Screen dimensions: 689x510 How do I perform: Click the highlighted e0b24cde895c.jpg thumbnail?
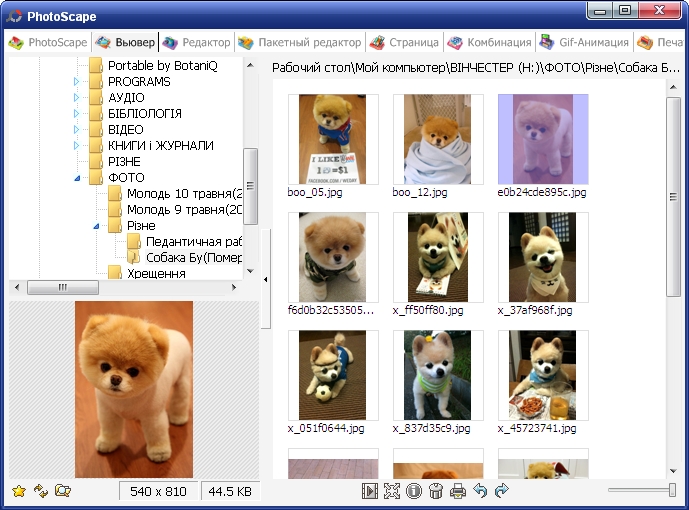543,139
